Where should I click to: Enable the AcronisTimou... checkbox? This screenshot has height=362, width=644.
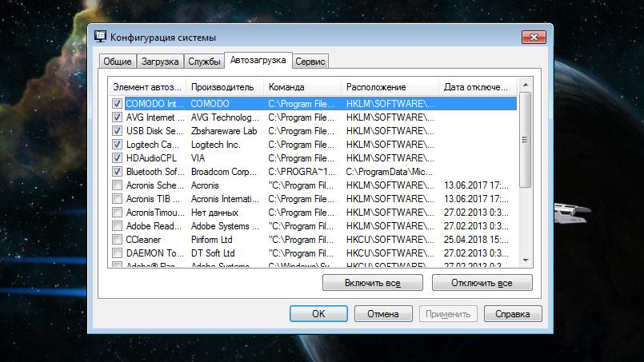click(117, 213)
